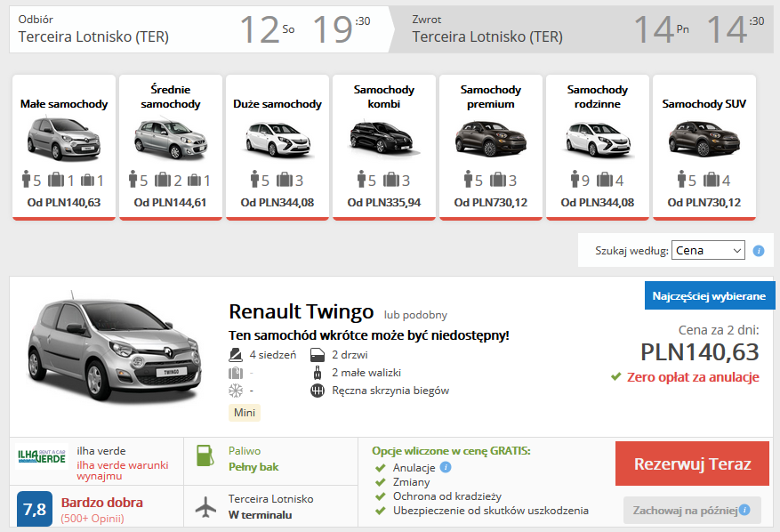Select the Małe samochody category card

64,148
